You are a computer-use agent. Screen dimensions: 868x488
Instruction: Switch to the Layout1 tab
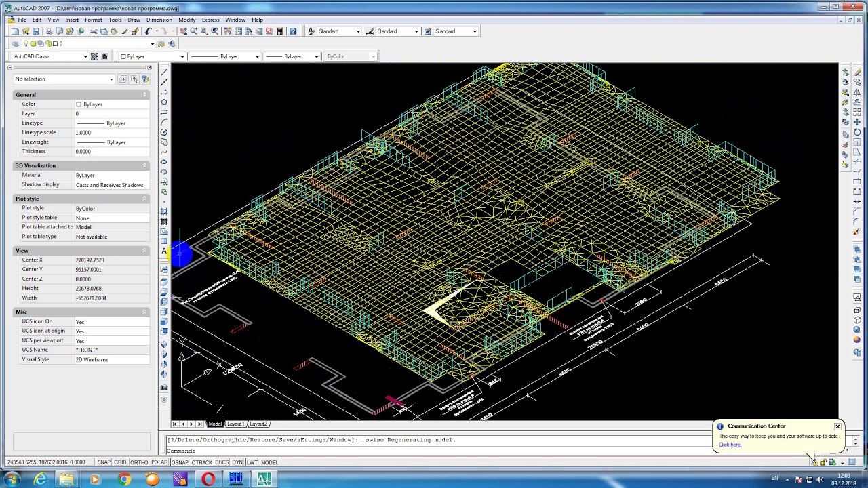(235, 424)
